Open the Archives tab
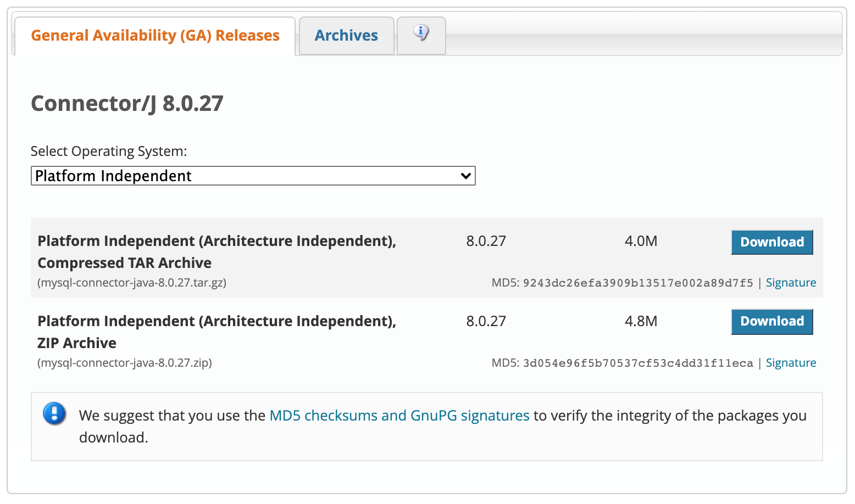 [x=346, y=36]
